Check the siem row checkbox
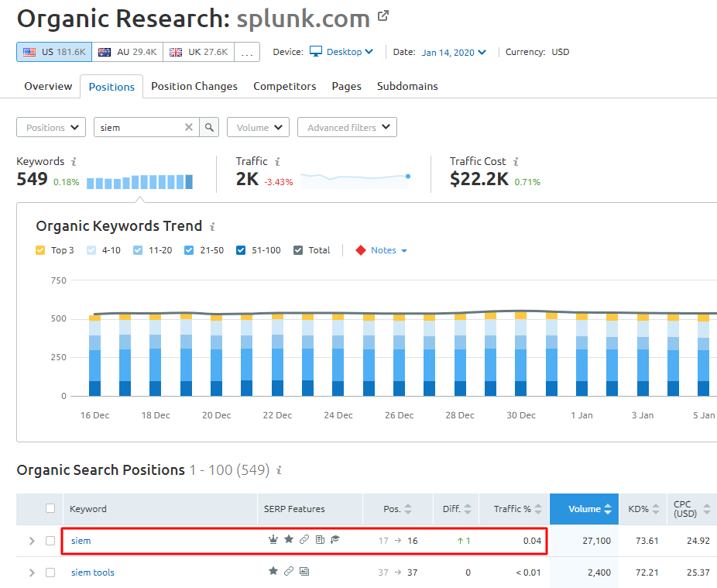This screenshot has width=717, height=588. 50,541
